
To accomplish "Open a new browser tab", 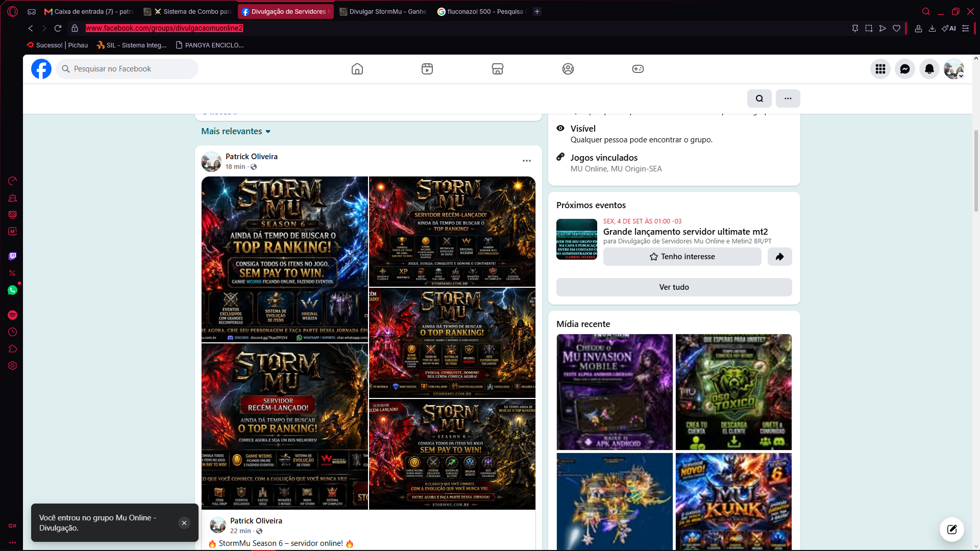I will (x=537, y=12).
